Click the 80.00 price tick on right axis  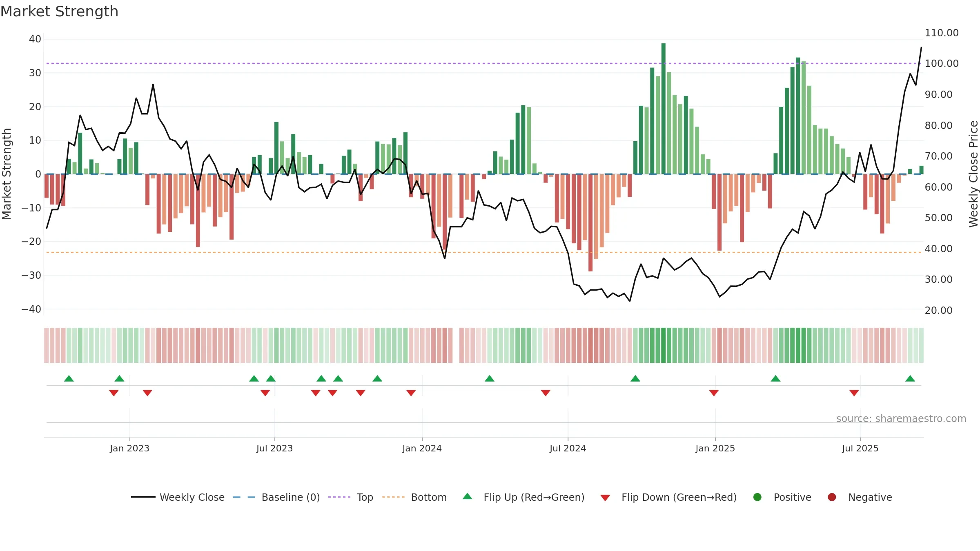coord(938,126)
